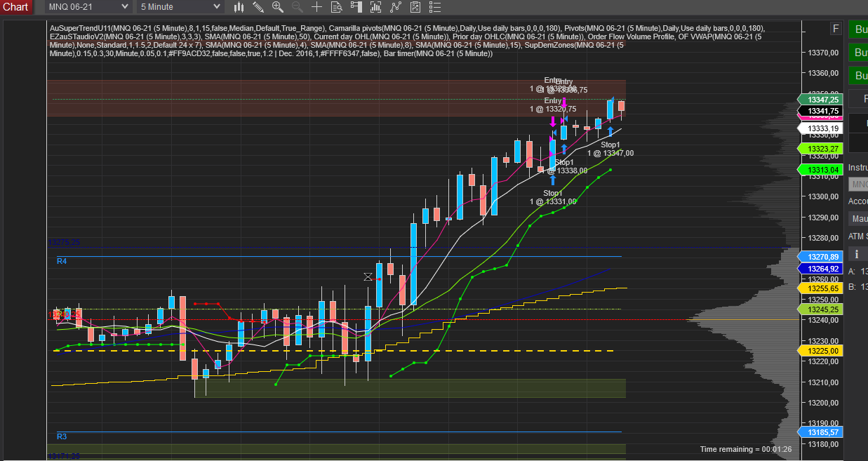The width and height of the screenshot is (868, 461).
Task: Click the white 13333,19 price marker
Action: point(819,128)
